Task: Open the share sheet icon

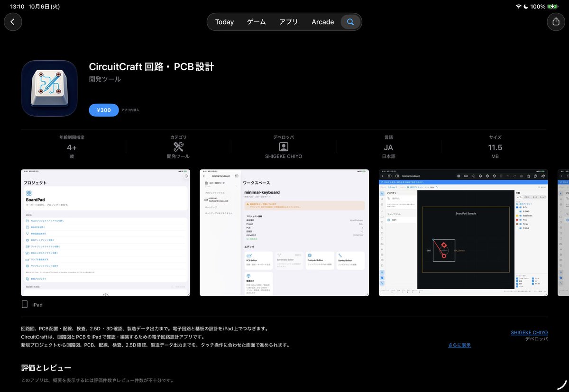Action: click(556, 22)
